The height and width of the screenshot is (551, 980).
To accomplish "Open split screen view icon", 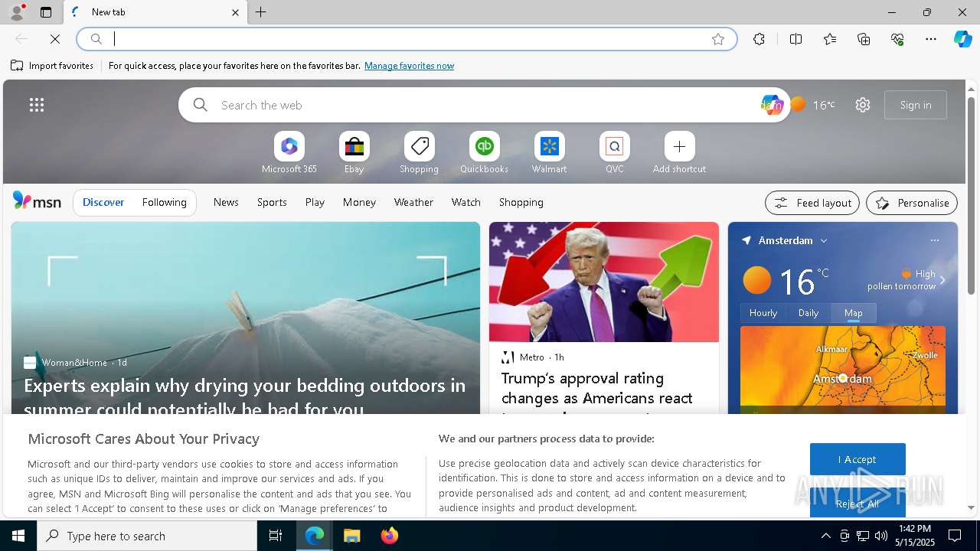I will 795,39.
